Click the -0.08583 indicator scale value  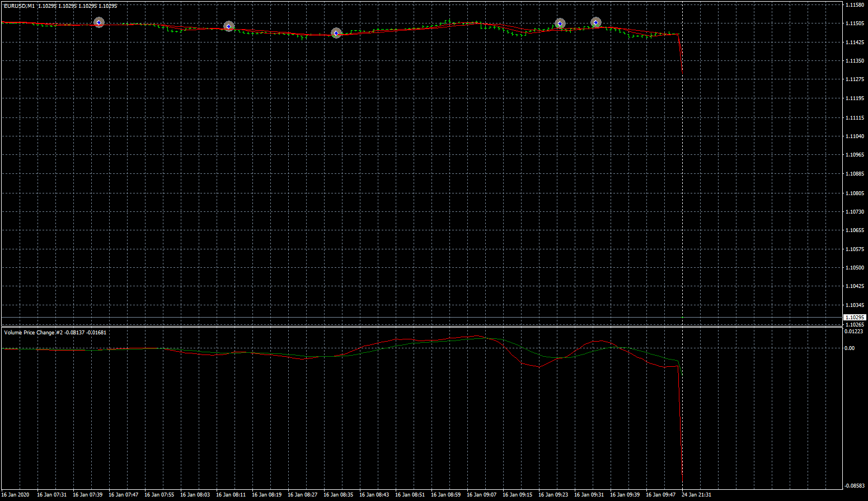click(854, 485)
